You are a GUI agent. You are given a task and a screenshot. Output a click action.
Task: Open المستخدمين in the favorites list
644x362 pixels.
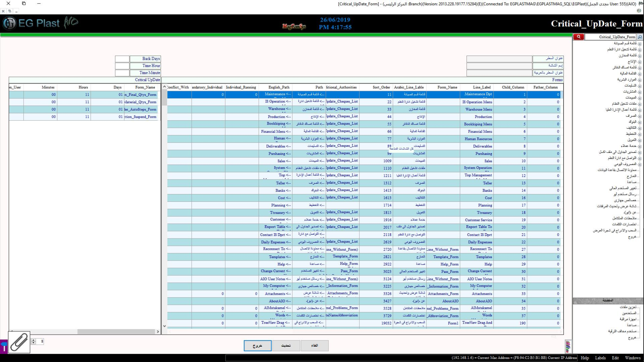click(x=629, y=313)
